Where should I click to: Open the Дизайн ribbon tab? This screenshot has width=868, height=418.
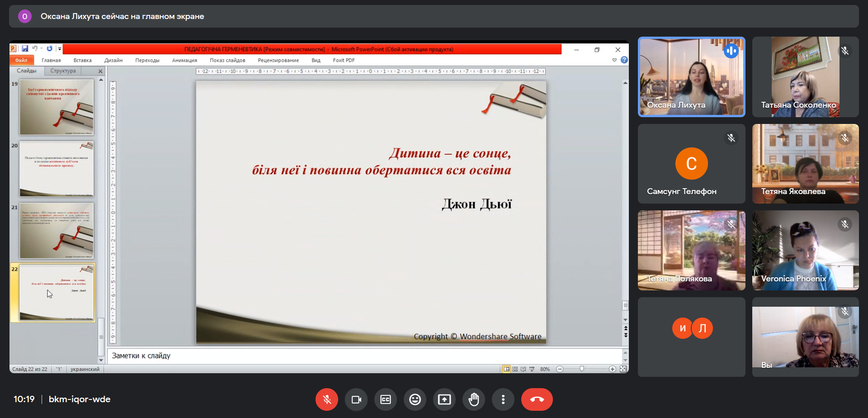(x=113, y=60)
